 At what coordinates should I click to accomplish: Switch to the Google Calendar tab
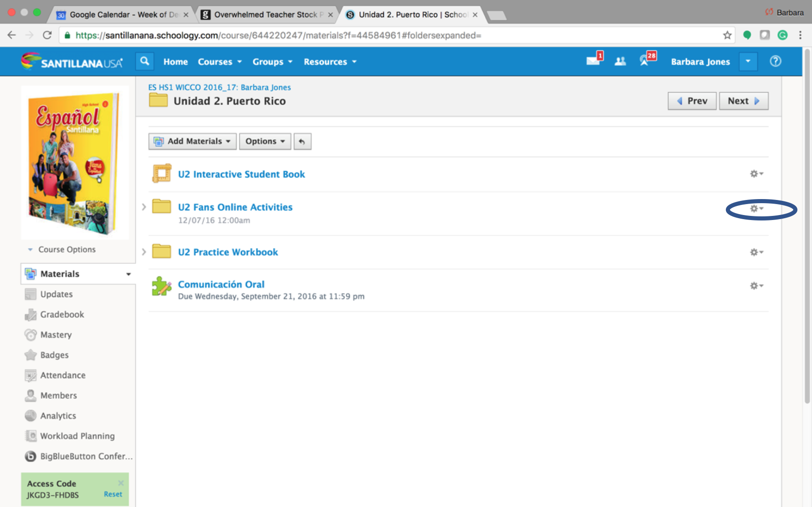click(119, 14)
